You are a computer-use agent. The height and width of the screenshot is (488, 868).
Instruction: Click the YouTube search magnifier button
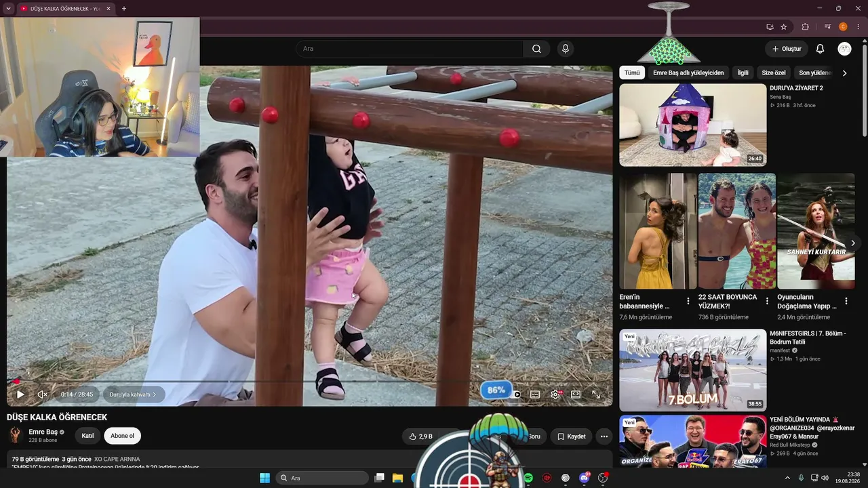point(536,49)
